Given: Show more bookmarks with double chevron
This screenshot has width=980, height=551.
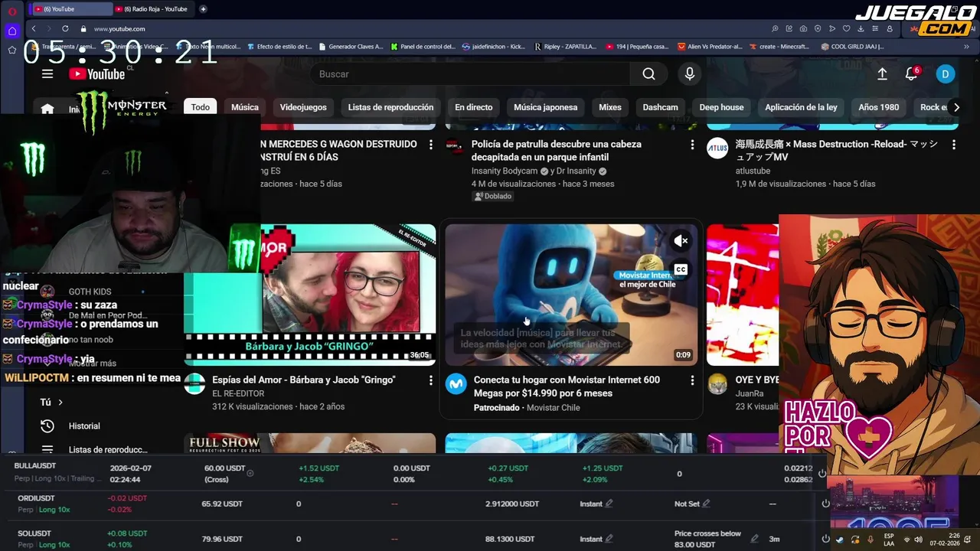Looking at the screenshot, I should coord(965,46).
